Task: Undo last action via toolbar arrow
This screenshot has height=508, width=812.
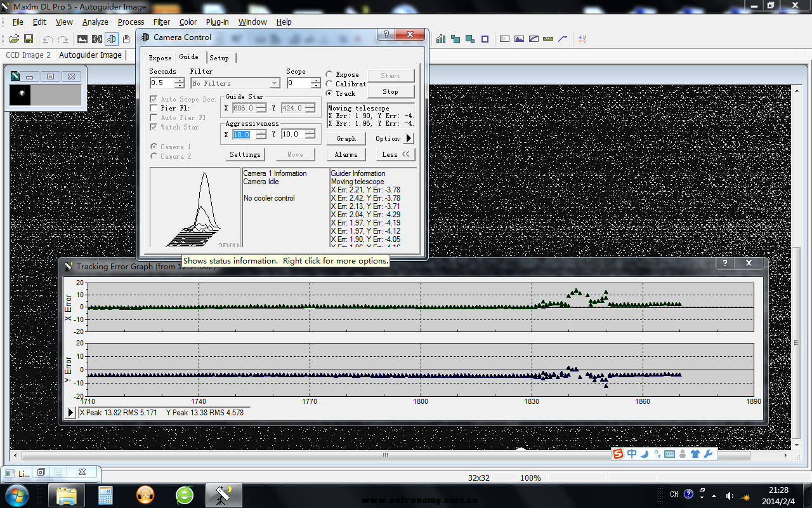Action: coord(48,39)
